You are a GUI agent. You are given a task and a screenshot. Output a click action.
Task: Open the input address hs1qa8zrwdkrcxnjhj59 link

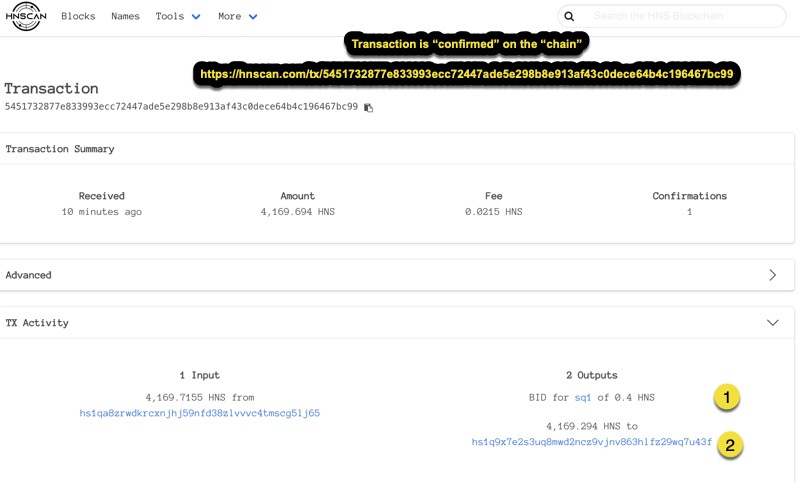[200, 413]
